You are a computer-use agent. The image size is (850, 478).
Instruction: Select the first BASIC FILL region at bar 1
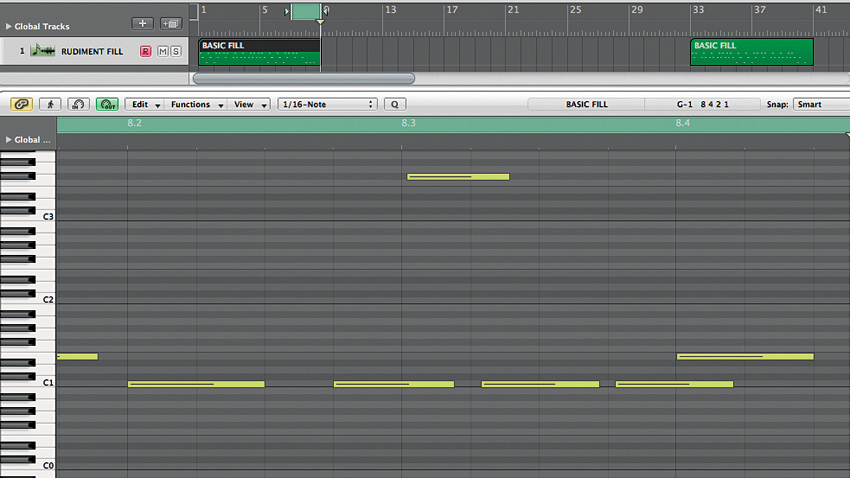(x=259, y=52)
